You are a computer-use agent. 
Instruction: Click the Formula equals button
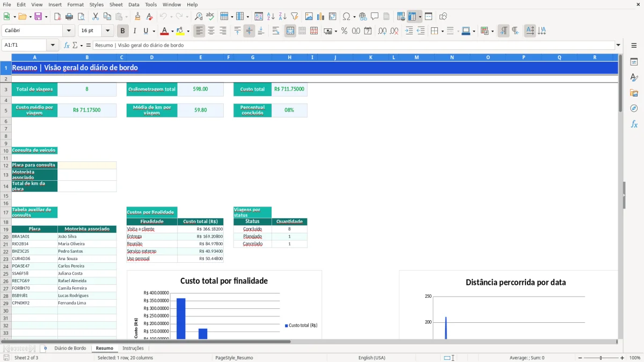point(89,45)
